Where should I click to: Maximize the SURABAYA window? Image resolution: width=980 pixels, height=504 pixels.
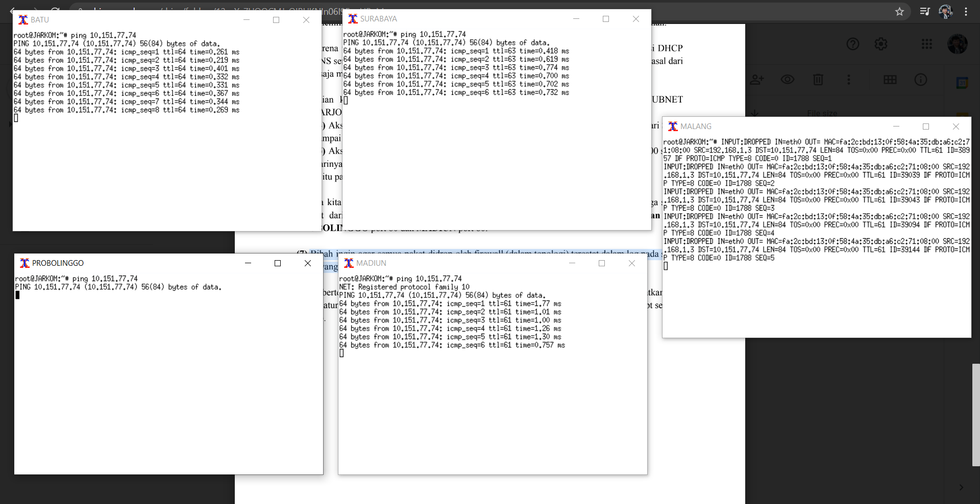pos(606,19)
